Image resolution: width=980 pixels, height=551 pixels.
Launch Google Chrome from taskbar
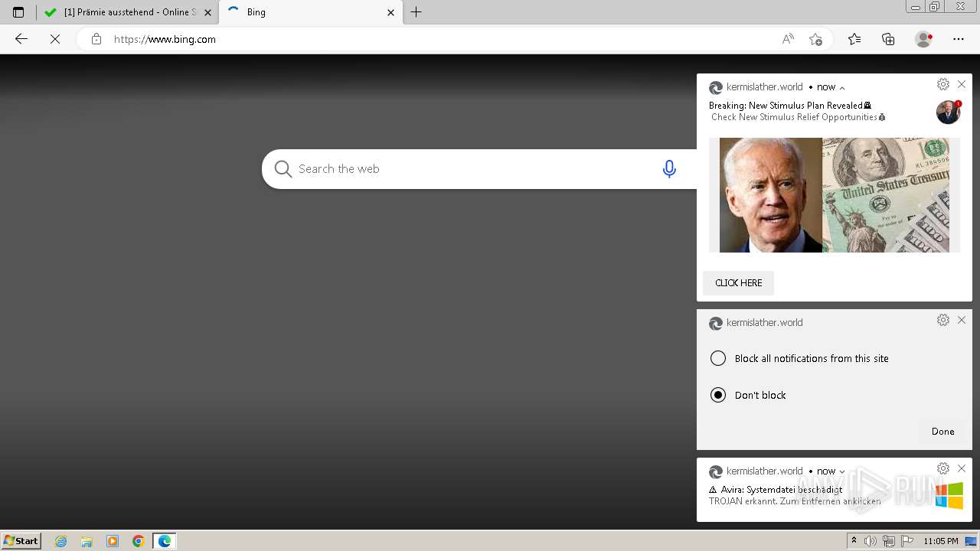[x=139, y=541]
